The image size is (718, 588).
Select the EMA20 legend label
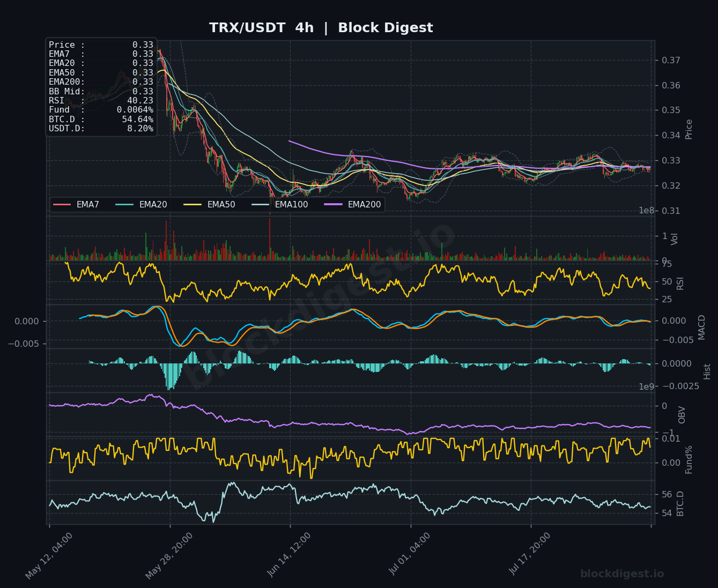(153, 205)
